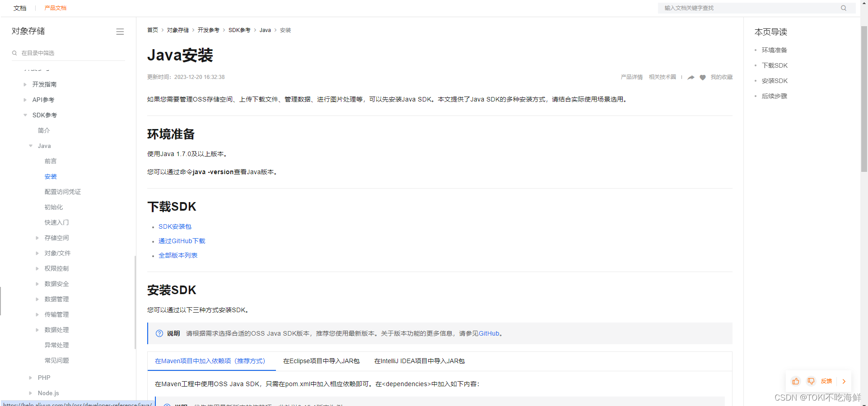Open 简介 in the sidebar
The width and height of the screenshot is (868, 406).
click(44, 130)
